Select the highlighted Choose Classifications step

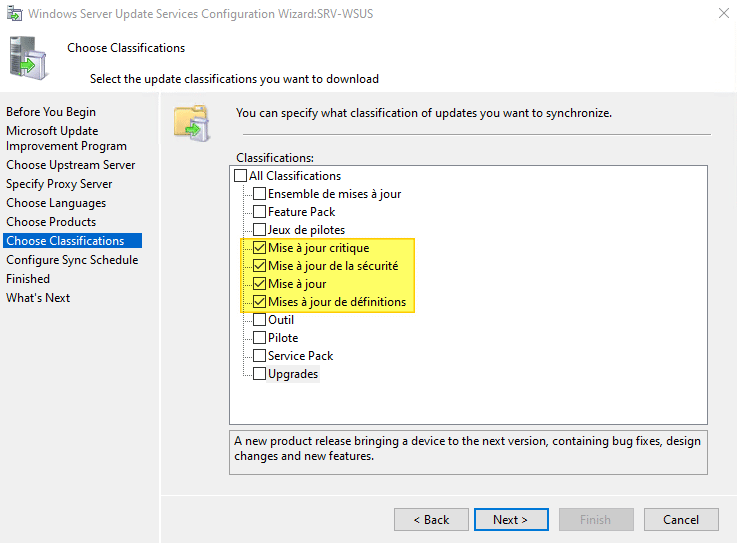pyautogui.click(x=72, y=241)
